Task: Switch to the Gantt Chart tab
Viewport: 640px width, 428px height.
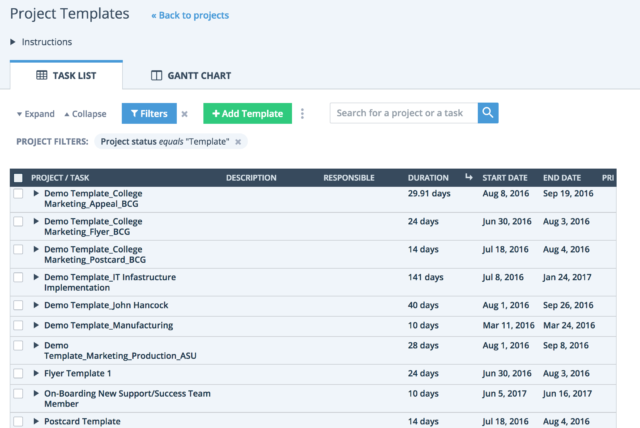Action: (191, 75)
